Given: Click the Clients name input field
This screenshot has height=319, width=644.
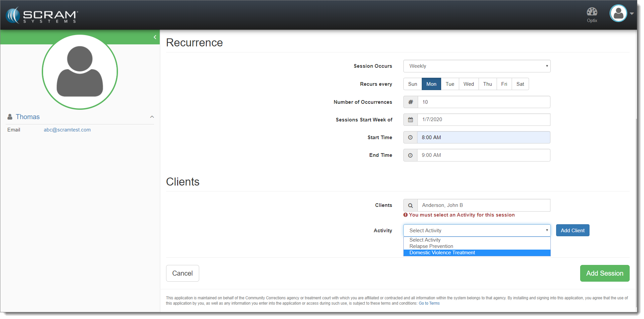Looking at the screenshot, I should 483,205.
